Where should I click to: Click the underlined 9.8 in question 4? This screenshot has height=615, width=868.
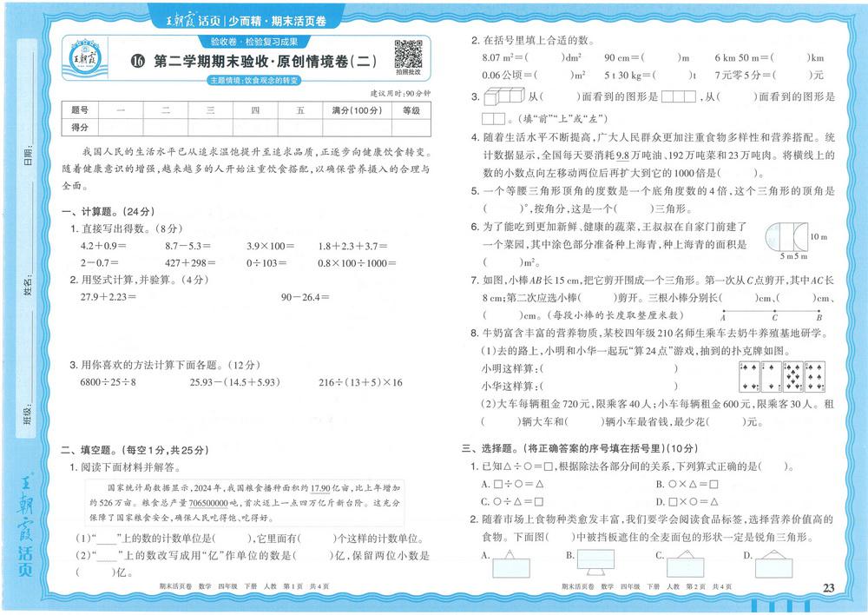pyautogui.click(x=622, y=155)
